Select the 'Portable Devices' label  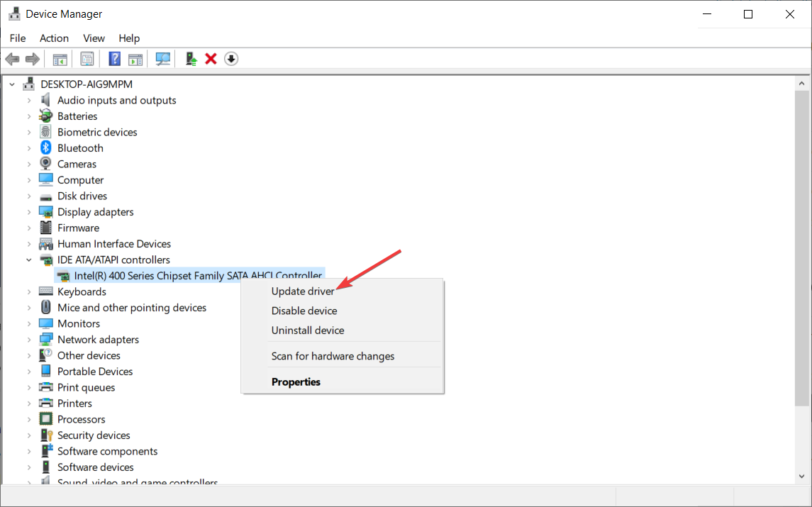point(95,372)
